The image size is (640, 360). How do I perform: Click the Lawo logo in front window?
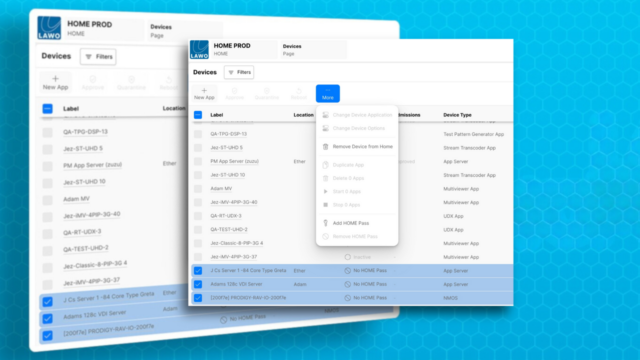199,50
